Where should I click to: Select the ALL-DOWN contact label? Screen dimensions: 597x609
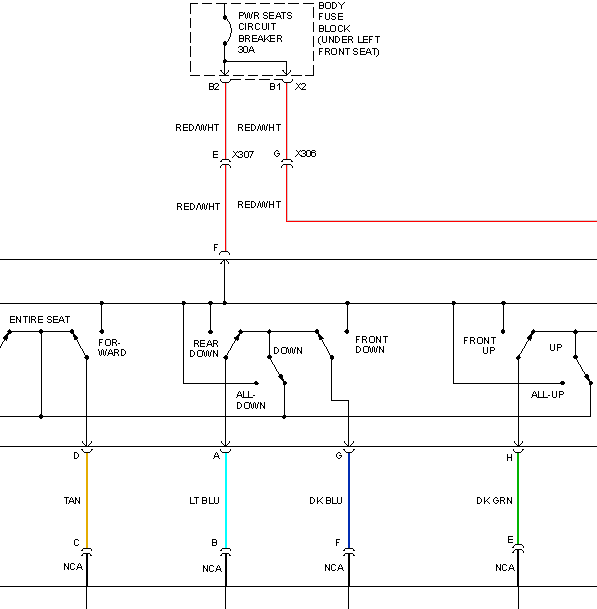(x=251, y=400)
